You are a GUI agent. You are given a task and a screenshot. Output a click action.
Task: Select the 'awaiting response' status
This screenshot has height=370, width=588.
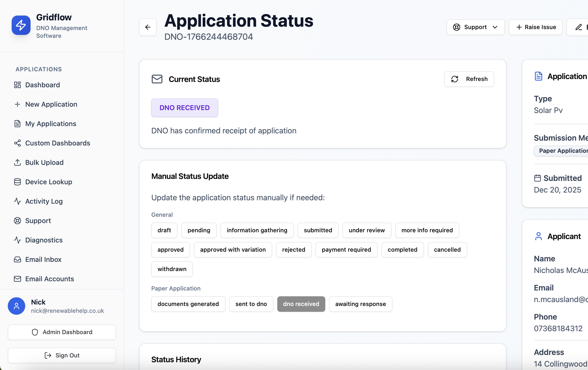[360, 304]
